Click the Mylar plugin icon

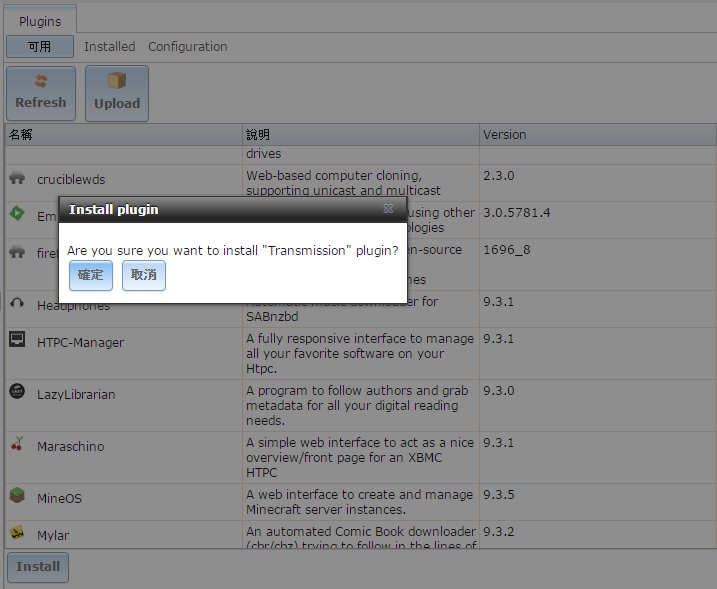pos(17,532)
